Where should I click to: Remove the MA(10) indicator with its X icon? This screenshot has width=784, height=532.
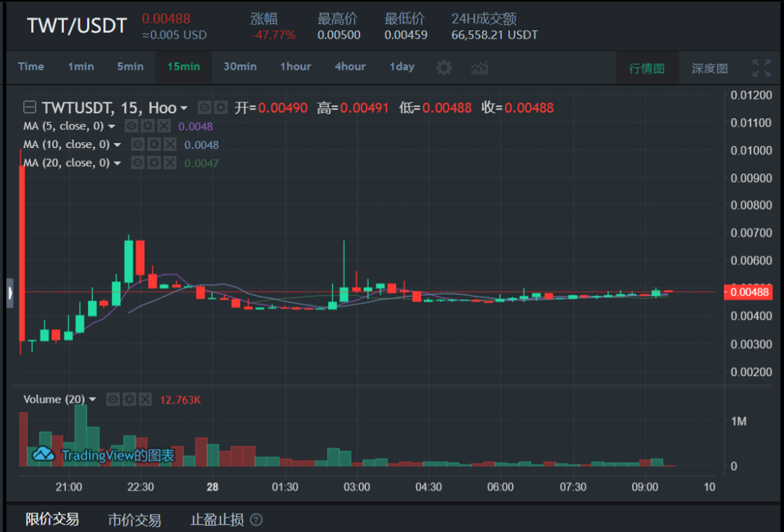point(169,144)
